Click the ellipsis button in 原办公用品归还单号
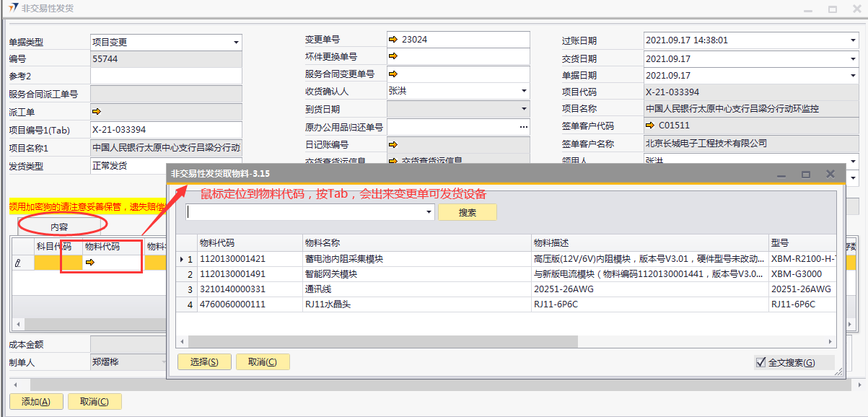The width and height of the screenshot is (868, 417). pyautogui.click(x=523, y=127)
